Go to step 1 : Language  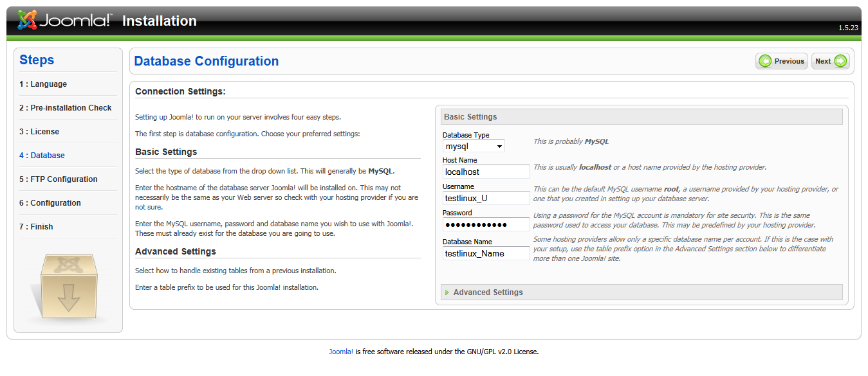[x=43, y=84]
